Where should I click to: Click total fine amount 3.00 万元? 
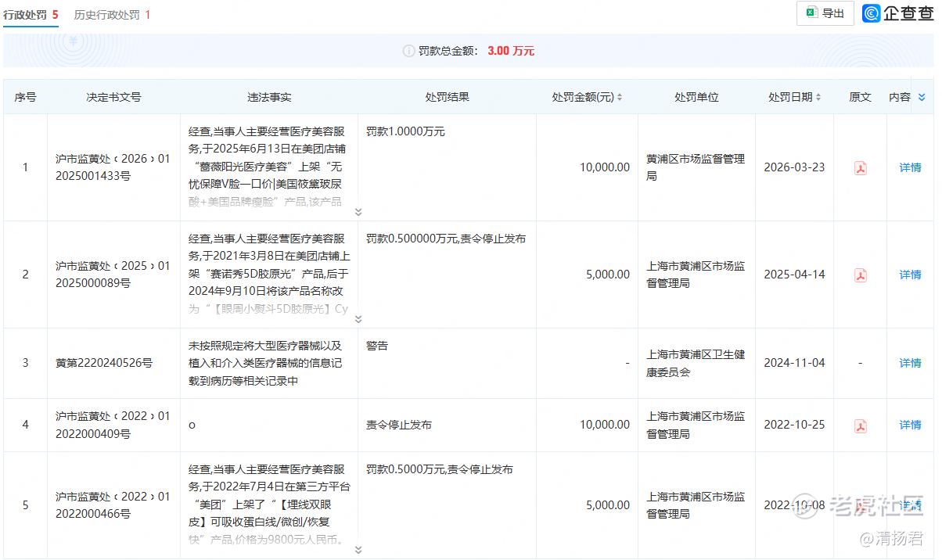[511, 51]
